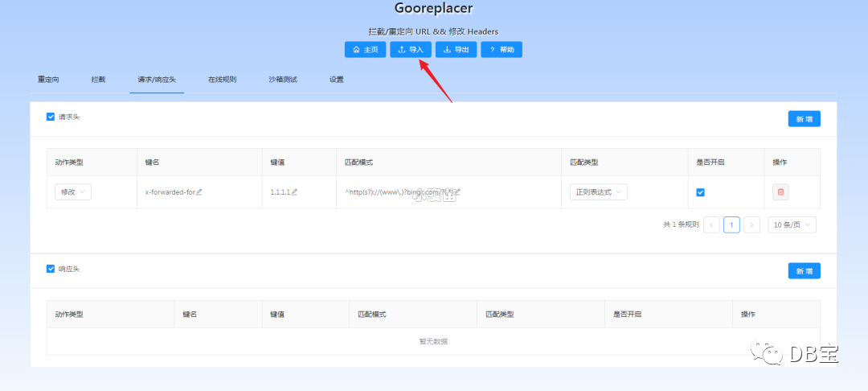Viewport: 868px width, 391px height.
Task: Toggle the 请求头 section checkbox
Action: (x=51, y=117)
